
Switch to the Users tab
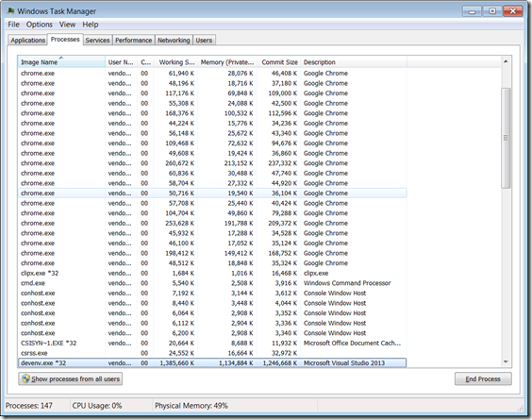click(x=204, y=40)
